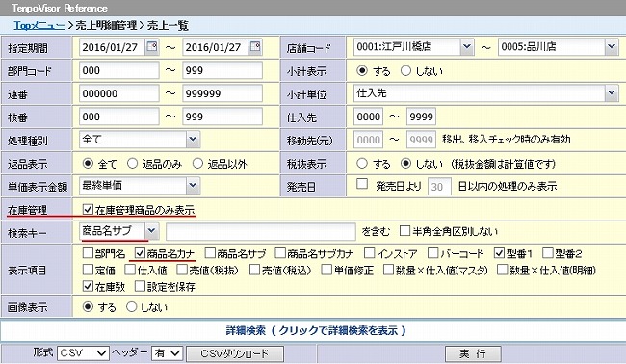Viewport: 626px width, 364px height.
Task: Select 小計表示 しない radio button
Action: point(405,70)
